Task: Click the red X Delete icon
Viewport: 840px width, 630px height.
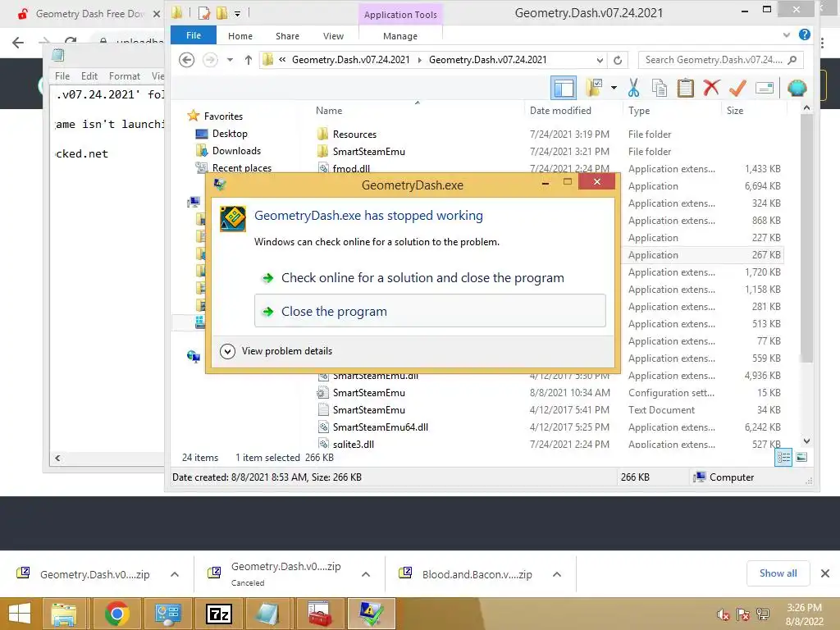Action: pos(711,87)
